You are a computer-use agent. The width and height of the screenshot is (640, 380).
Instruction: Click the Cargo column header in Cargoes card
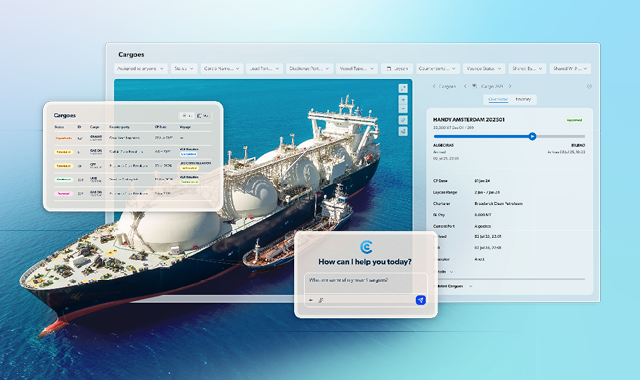click(94, 127)
